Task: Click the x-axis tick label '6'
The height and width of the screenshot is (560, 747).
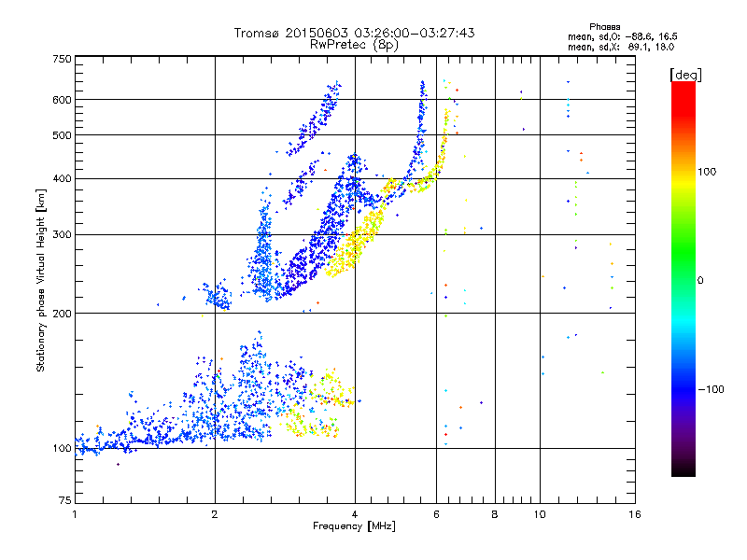Action: click(x=436, y=514)
